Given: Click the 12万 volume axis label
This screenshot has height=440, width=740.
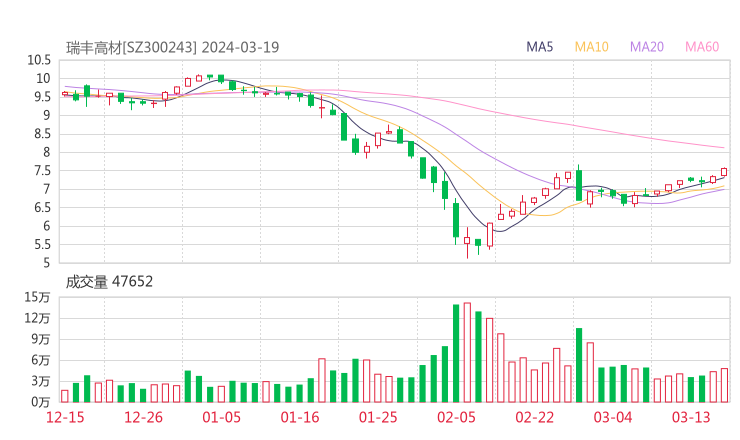Looking at the screenshot, I should [37, 318].
